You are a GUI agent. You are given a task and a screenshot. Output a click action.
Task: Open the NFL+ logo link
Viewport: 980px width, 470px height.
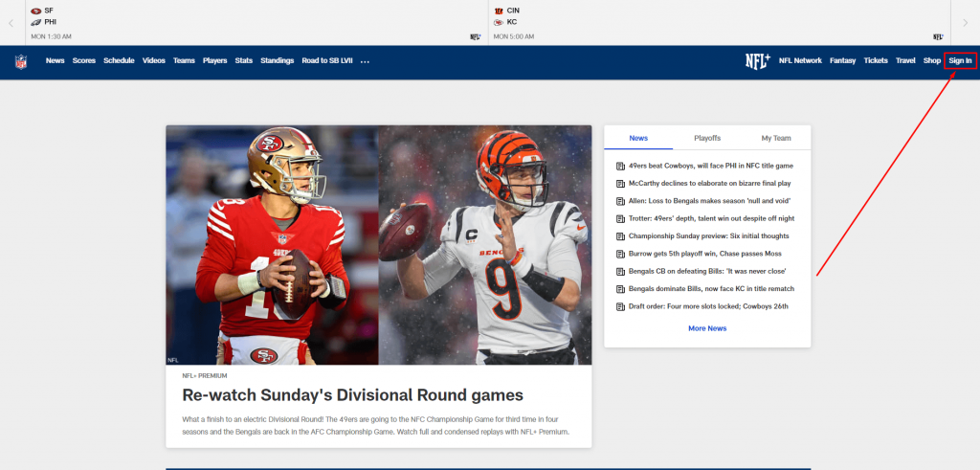(x=758, y=60)
